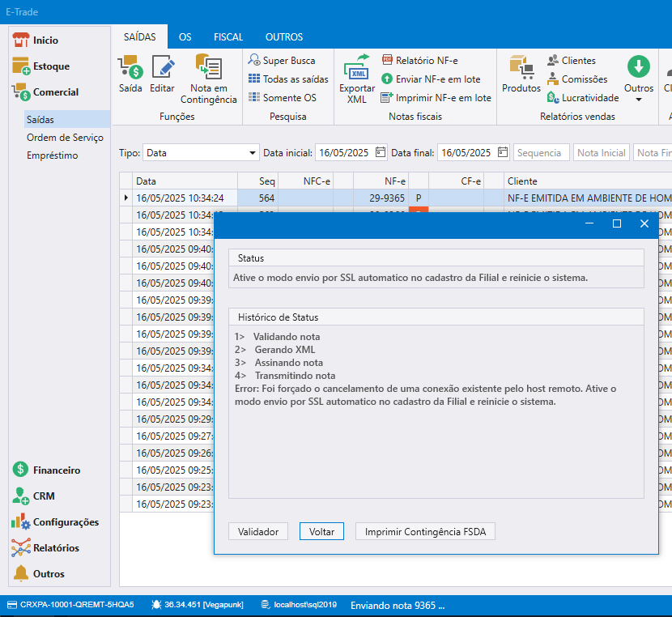The image size is (672, 617).
Task: Select Ordem de Serviço in sidebar
Action: coord(65,138)
